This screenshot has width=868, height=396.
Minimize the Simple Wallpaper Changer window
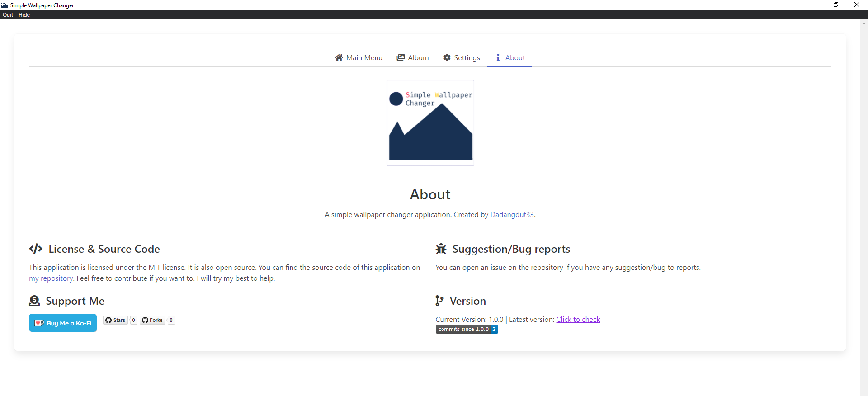816,5
